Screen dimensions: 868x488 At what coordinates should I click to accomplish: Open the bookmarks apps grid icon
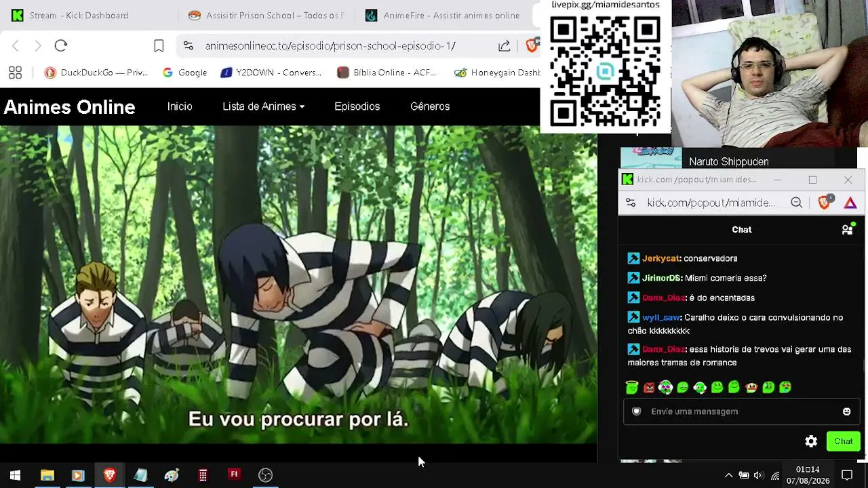click(x=15, y=73)
